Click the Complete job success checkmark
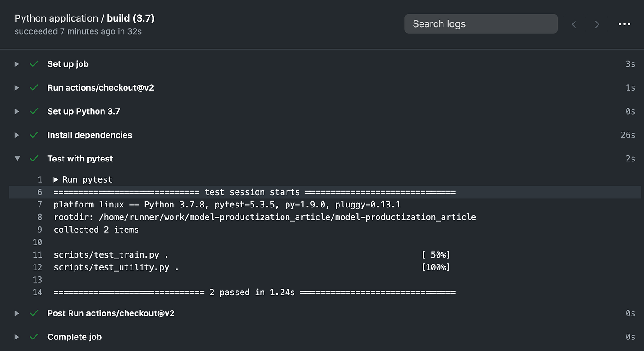 (x=34, y=337)
